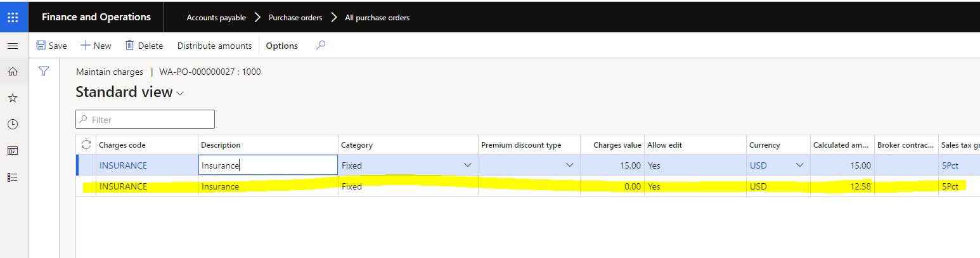The height and width of the screenshot is (258, 980).
Task: Open the app launcher waffle icon
Action: point(13,17)
